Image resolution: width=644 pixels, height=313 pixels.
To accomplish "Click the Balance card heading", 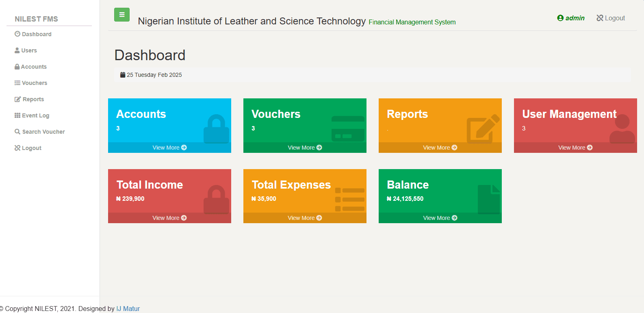I will [x=408, y=185].
